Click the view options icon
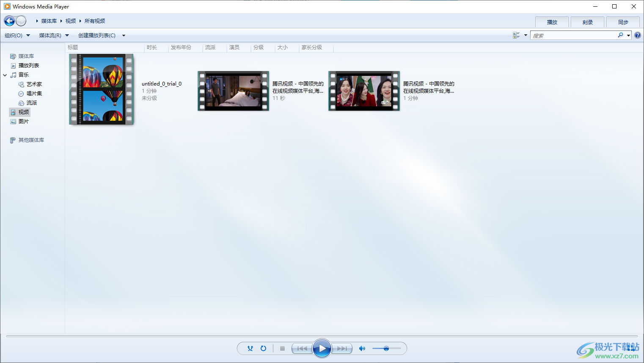Image resolution: width=644 pixels, height=363 pixels. 516,35
